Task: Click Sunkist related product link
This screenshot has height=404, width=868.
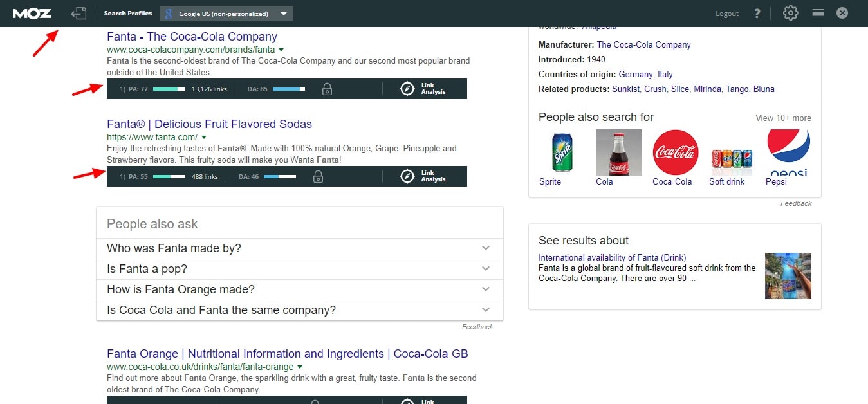Action: [x=625, y=89]
